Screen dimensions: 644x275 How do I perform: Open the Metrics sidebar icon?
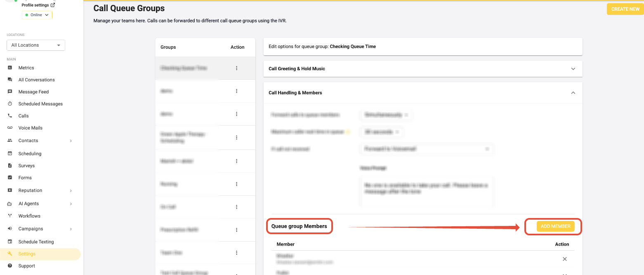click(x=10, y=68)
